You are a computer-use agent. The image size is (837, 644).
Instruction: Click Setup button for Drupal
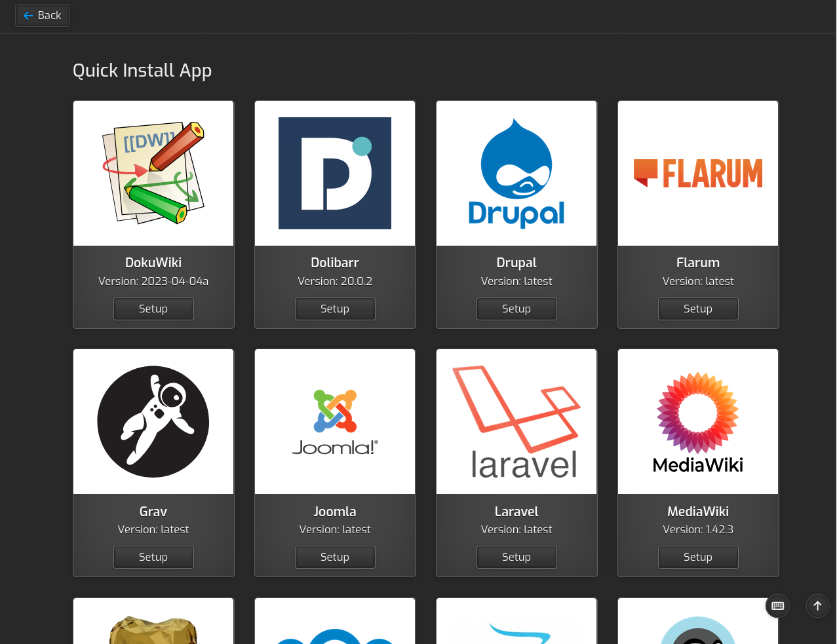coord(516,309)
